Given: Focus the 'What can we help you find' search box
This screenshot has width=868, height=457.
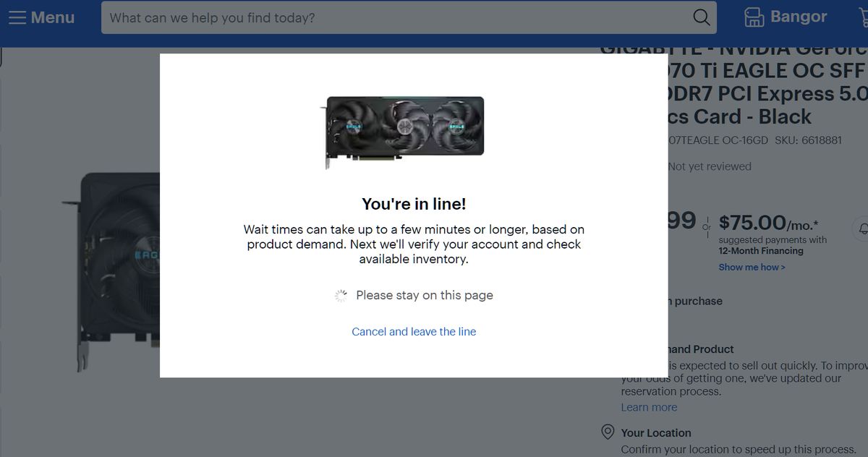Looking at the screenshot, I should (x=396, y=17).
